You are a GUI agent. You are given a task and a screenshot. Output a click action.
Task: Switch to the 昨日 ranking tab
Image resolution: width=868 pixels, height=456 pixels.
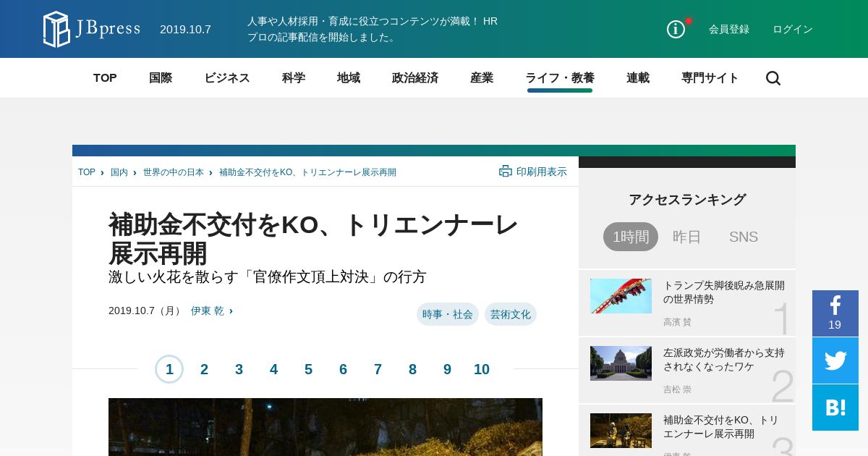(x=687, y=237)
